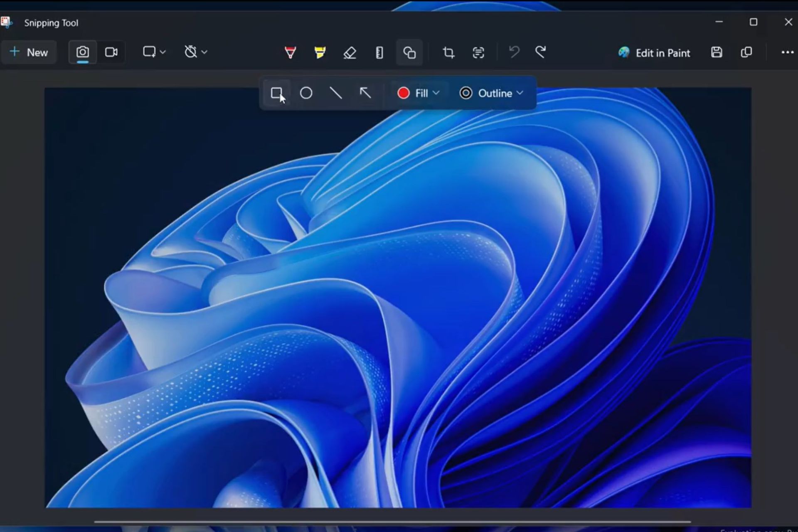This screenshot has height=532, width=798.
Task: Save the snip with the floppy icon
Action: coord(717,52)
